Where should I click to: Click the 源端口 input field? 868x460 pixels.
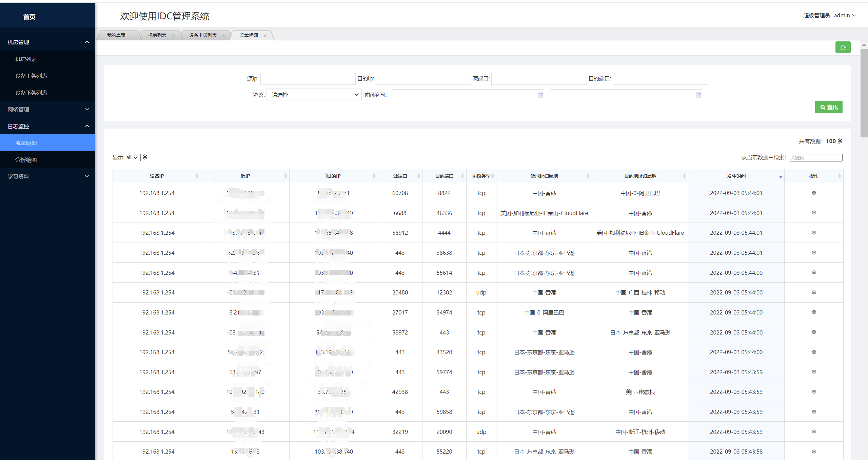click(539, 79)
